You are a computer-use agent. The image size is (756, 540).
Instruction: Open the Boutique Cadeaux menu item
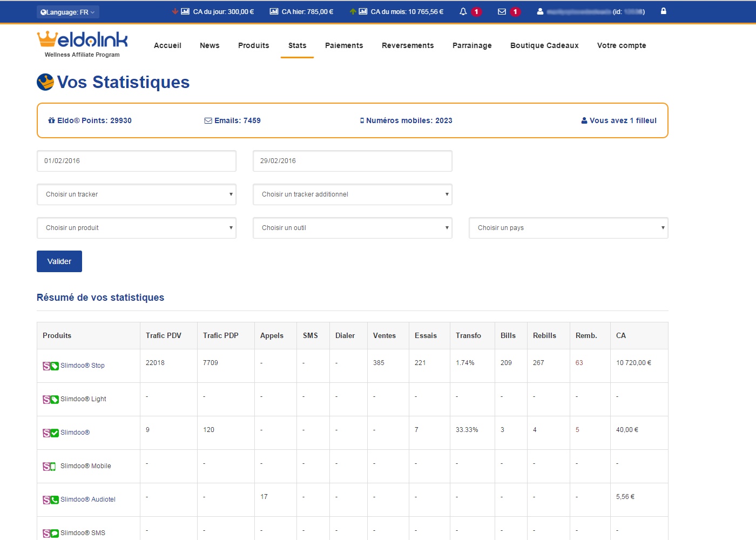pyautogui.click(x=544, y=45)
